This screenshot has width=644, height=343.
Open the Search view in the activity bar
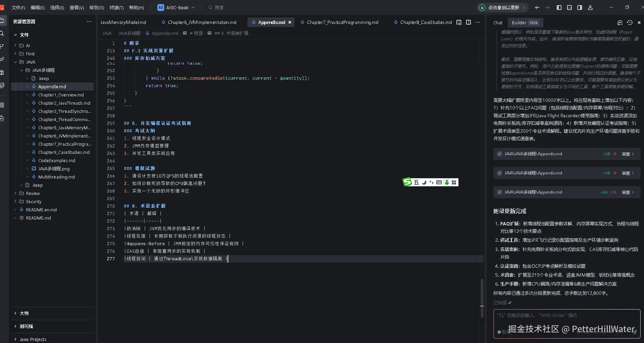click(x=2, y=34)
